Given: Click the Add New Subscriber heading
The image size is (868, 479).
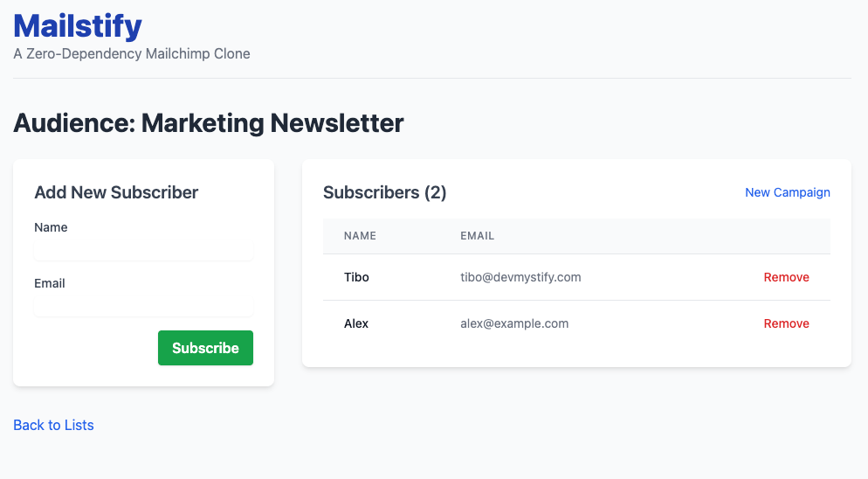Looking at the screenshot, I should pyautogui.click(x=116, y=192).
